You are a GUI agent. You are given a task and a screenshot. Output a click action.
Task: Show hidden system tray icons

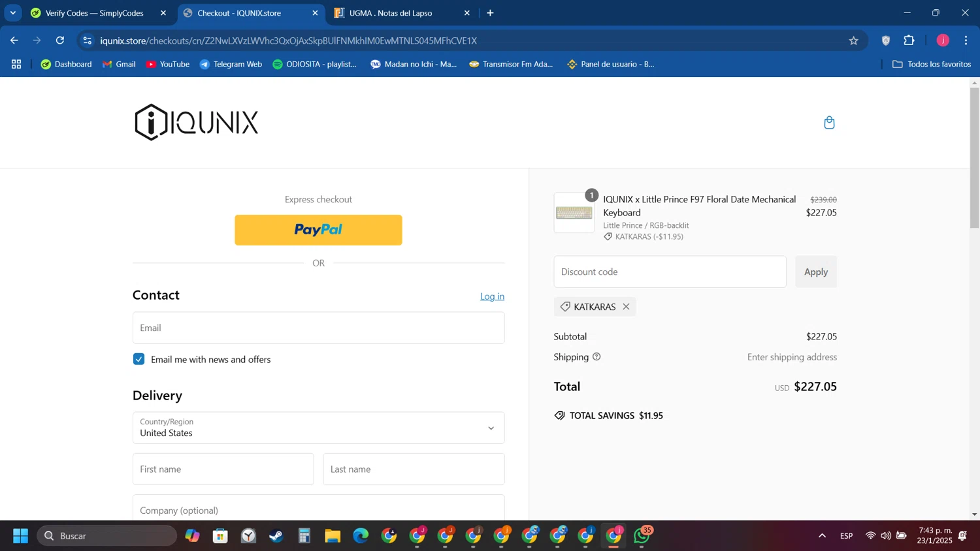822,536
